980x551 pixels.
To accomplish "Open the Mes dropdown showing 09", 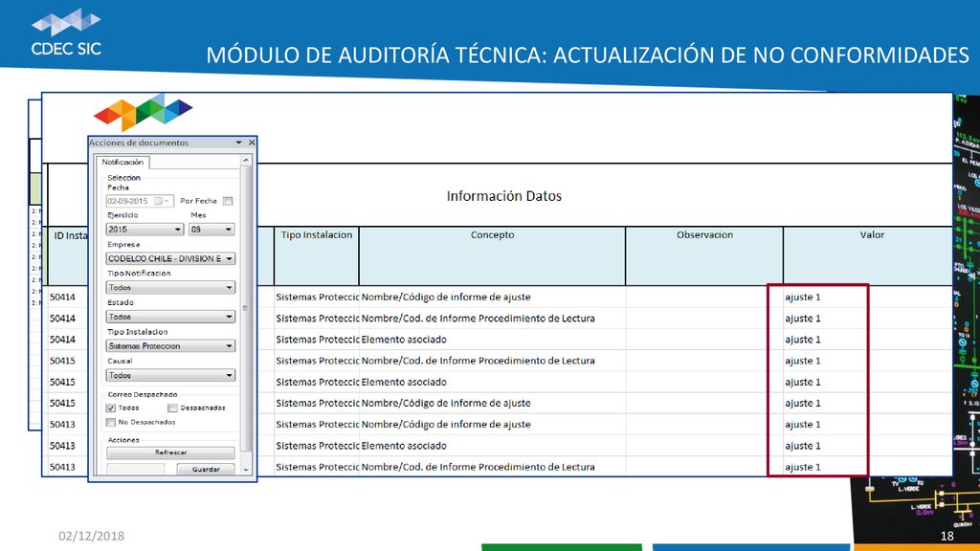I will click(x=212, y=230).
